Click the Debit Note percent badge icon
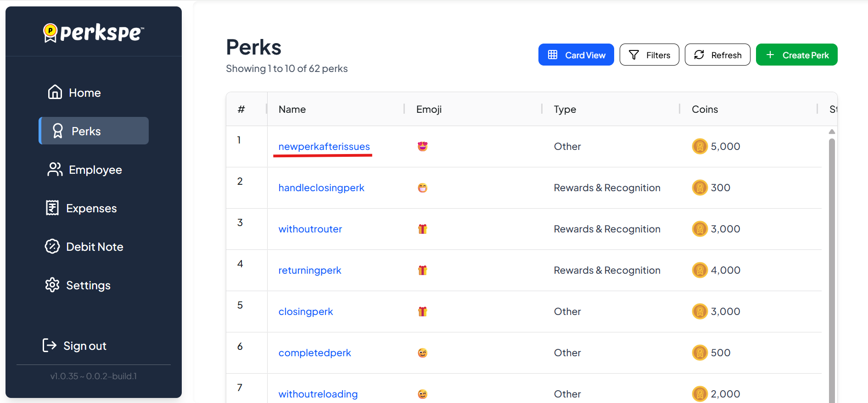Image resolution: width=868 pixels, height=403 pixels. [x=52, y=247]
